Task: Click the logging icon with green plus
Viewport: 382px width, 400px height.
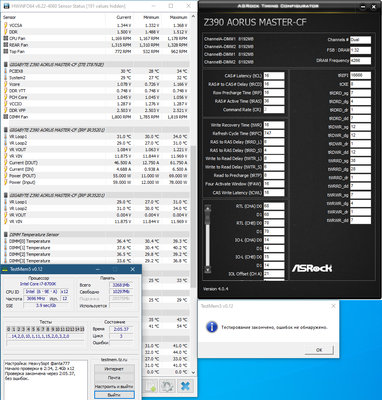Action: (150, 386)
